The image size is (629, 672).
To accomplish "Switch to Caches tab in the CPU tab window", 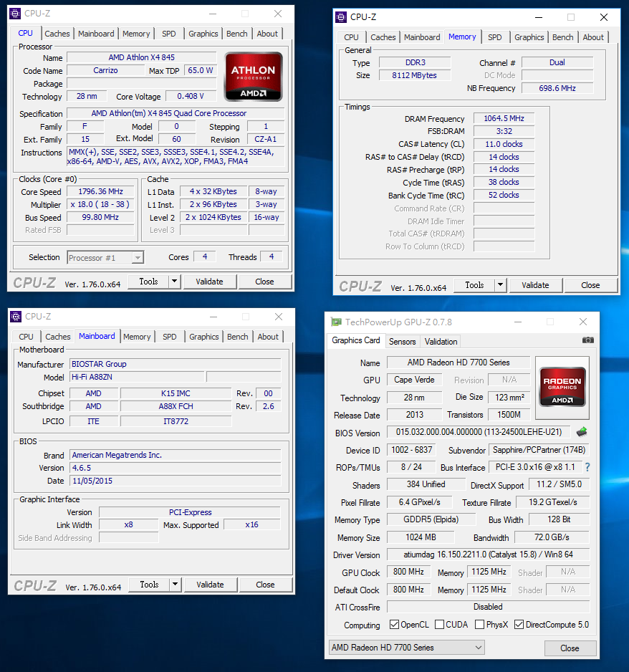I will [57, 34].
